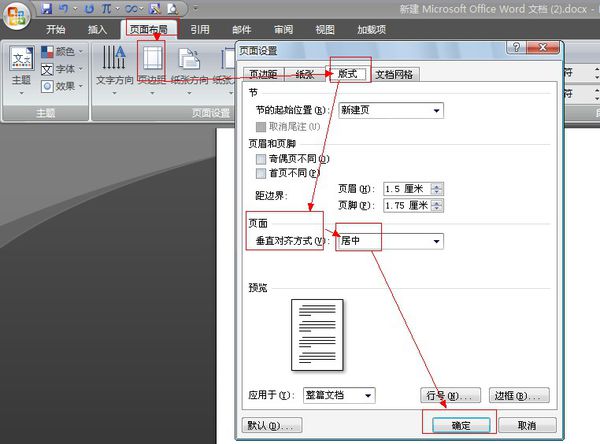Switch to 页边距 tab in dialog
The image size is (600, 444).
(x=263, y=74)
